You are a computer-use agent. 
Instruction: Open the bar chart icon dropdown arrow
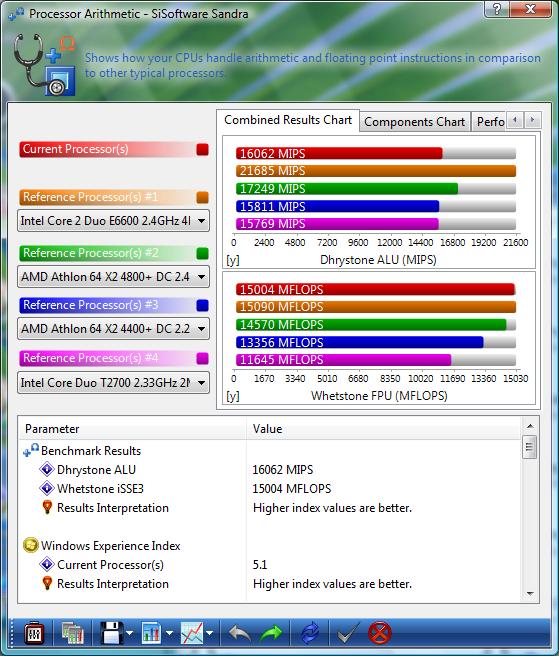tap(169, 633)
